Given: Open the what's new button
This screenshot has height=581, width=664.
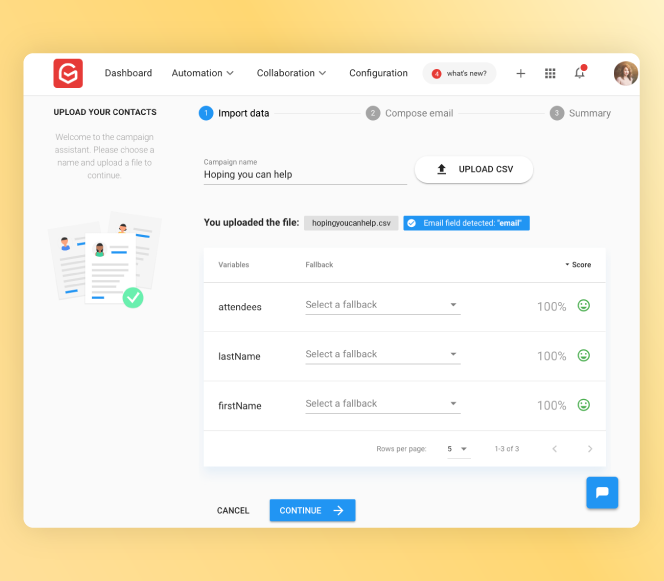Looking at the screenshot, I should [x=459, y=73].
